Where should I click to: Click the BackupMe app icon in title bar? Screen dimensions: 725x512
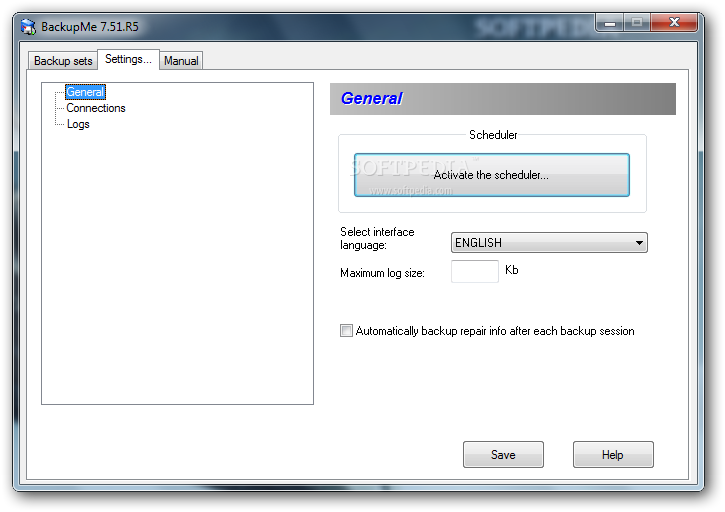[28, 27]
